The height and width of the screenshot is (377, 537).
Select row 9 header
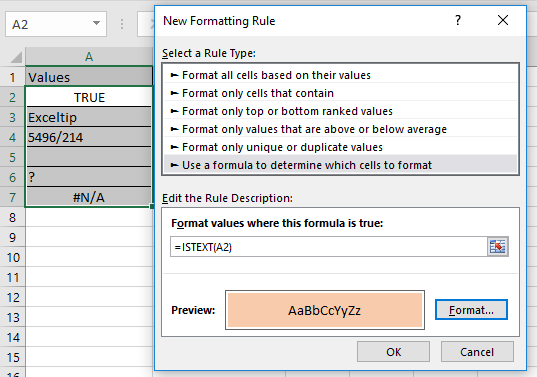13,237
